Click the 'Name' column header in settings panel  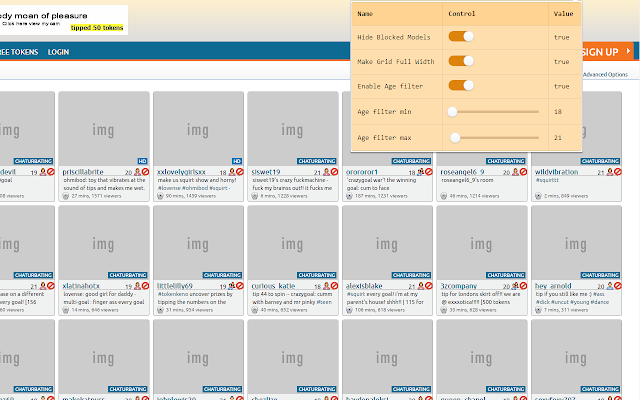(x=365, y=14)
